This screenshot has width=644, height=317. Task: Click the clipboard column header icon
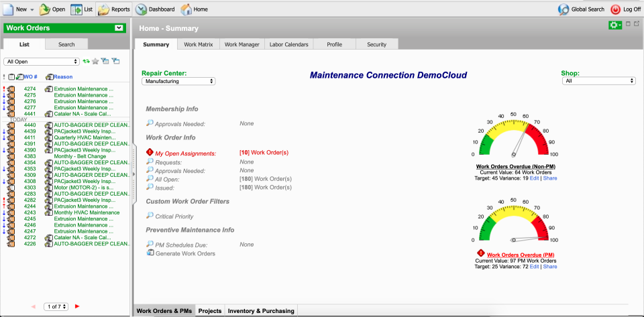11,76
